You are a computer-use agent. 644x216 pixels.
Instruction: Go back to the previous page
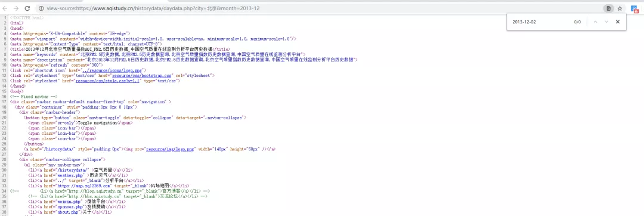[x=5, y=8]
